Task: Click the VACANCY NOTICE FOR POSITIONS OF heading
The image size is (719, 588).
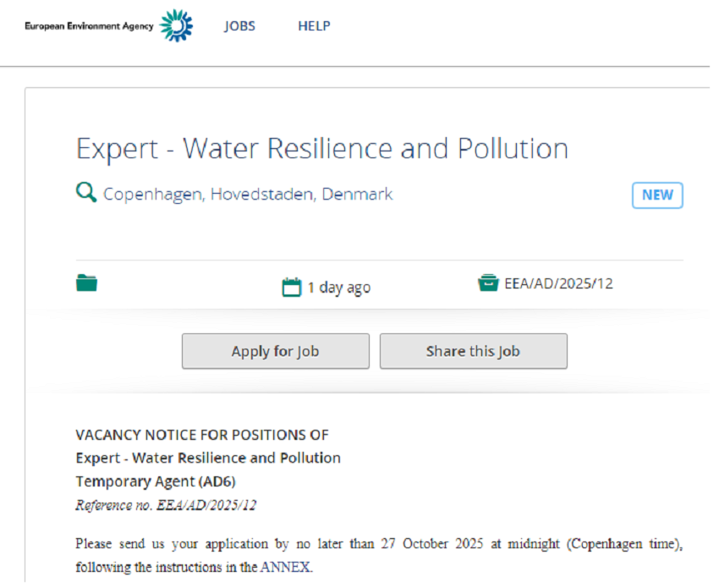Action: (x=202, y=436)
